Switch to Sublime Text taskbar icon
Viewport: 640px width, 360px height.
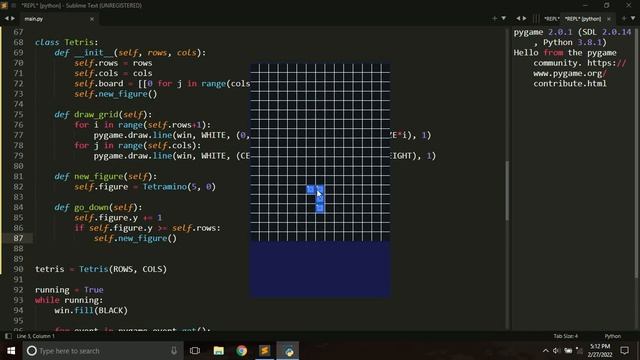tap(264, 351)
